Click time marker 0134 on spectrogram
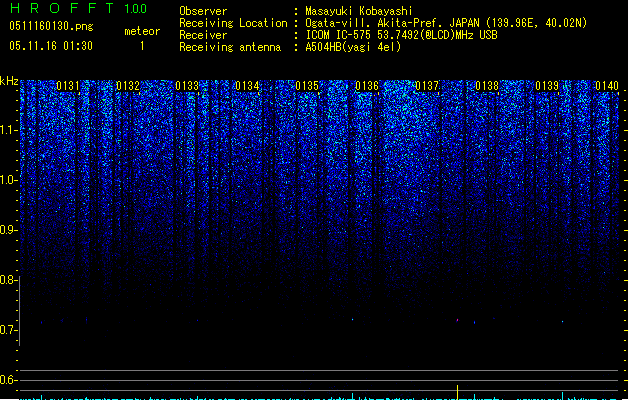The height and width of the screenshot is (400, 629). (248, 86)
